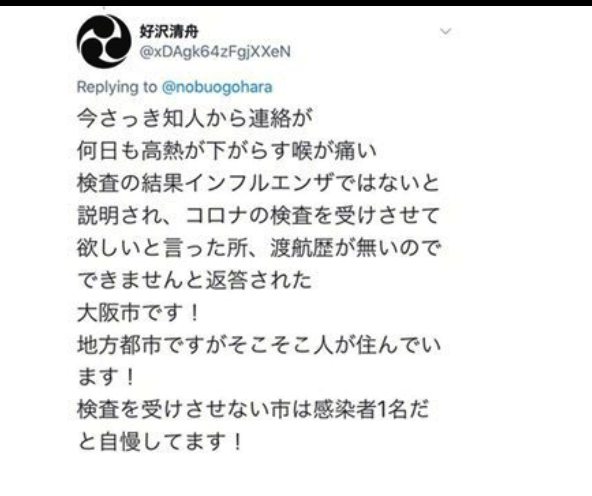592x496 pixels.
Task: Click the line 何日も高熱が下がらず喉が痛い
Action: point(227,151)
